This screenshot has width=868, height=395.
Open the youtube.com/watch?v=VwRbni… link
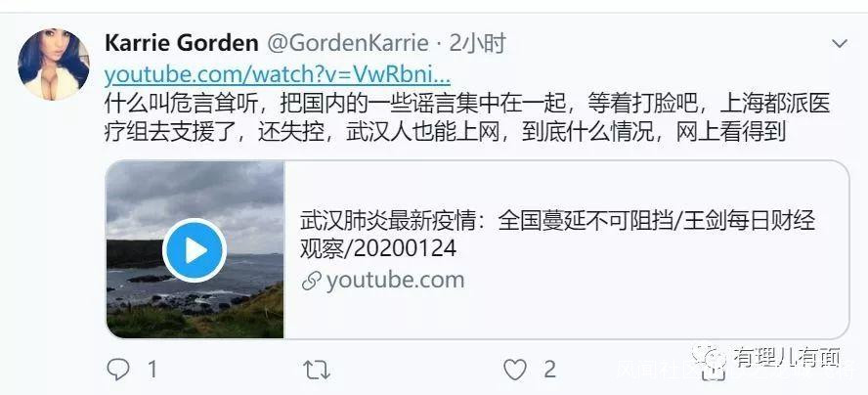pos(278,74)
